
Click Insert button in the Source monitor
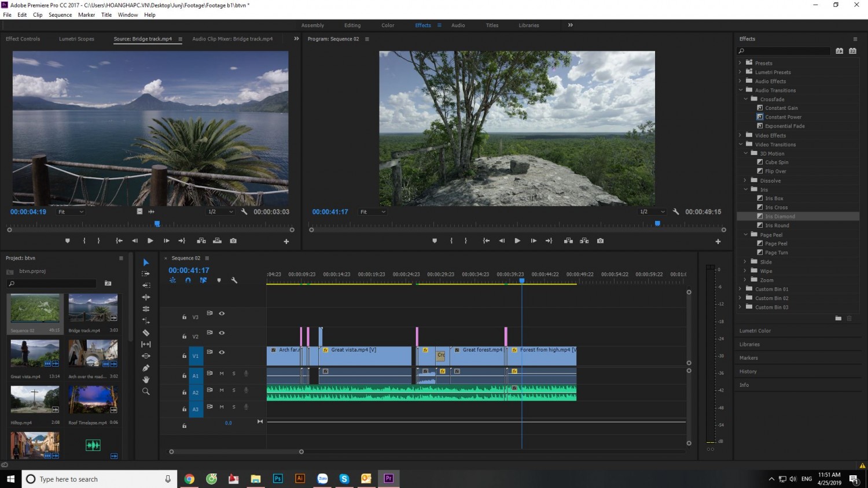(x=201, y=241)
